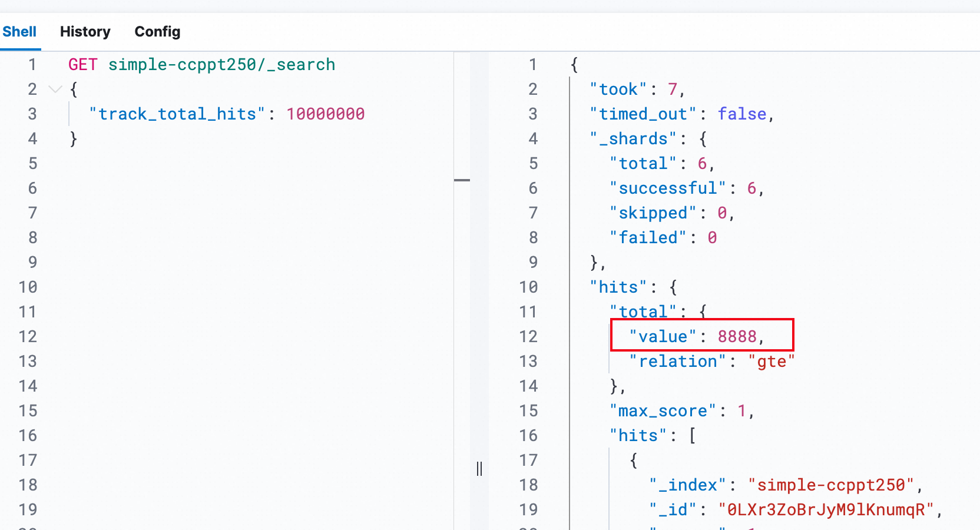Click the "skipped": 0 line
Image resolution: width=980 pixels, height=530 pixels.
(673, 213)
